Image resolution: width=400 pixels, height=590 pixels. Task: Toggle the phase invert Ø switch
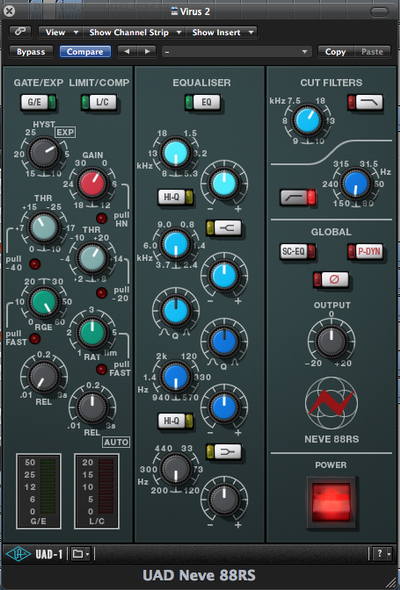pyautogui.click(x=331, y=279)
